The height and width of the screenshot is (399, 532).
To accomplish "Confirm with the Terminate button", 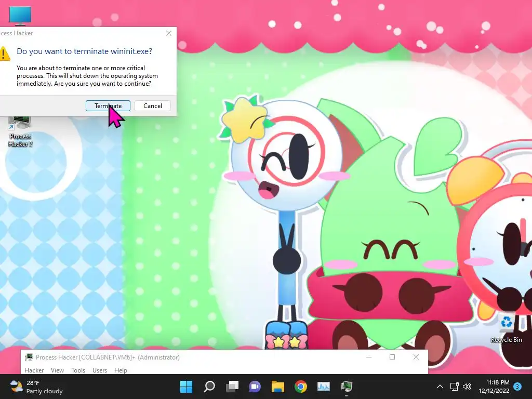I will 108,106.
